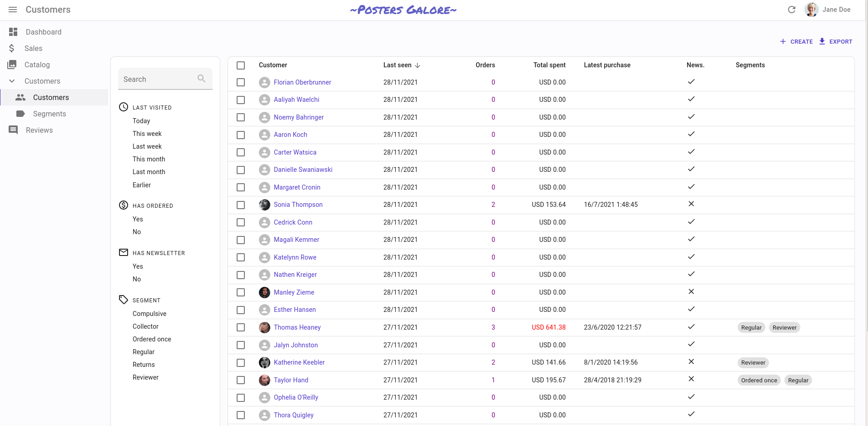Go to Segments in the sidebar
868x426 pixels.
[50, 114]
